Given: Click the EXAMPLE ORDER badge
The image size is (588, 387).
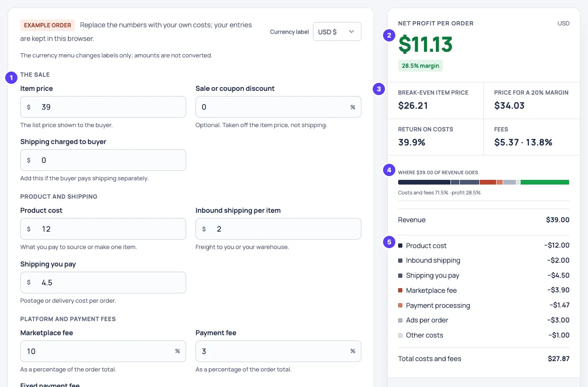Looking at the screenshot, I should click(48, 25).
